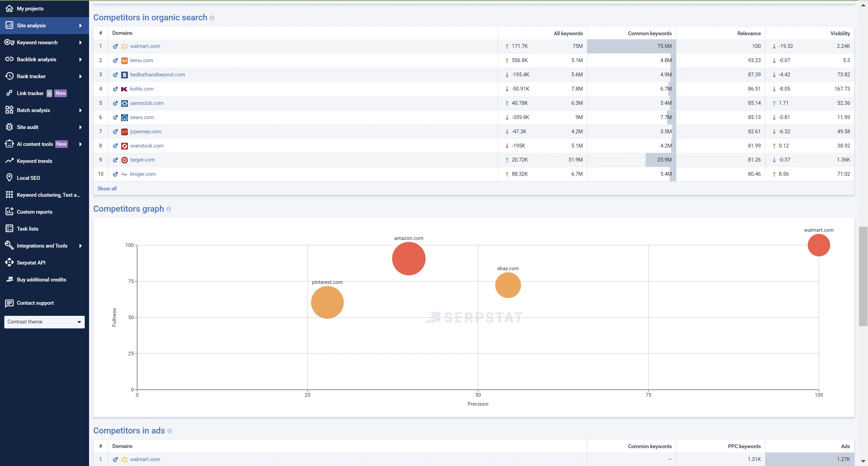Image resolution: width=868 pixels, height=466 pixels.
Task: Expand the Contrast theme dropdown
Action: [x=44, y=322]
